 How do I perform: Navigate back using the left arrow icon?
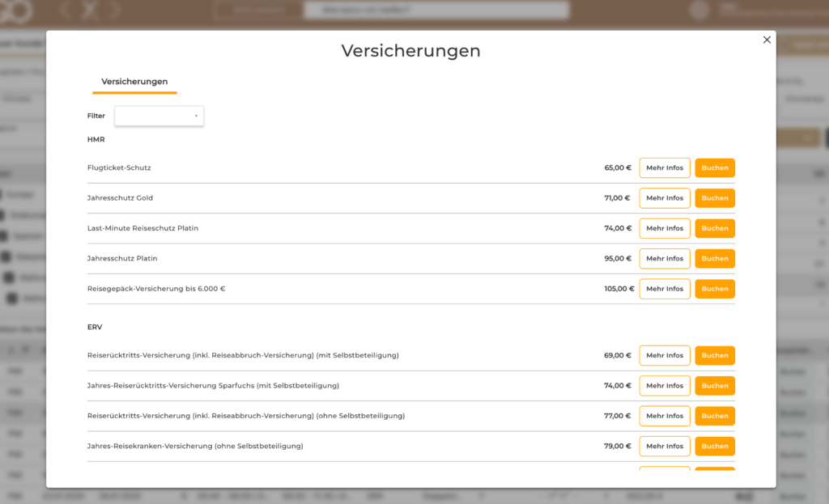tap(65, 11)
